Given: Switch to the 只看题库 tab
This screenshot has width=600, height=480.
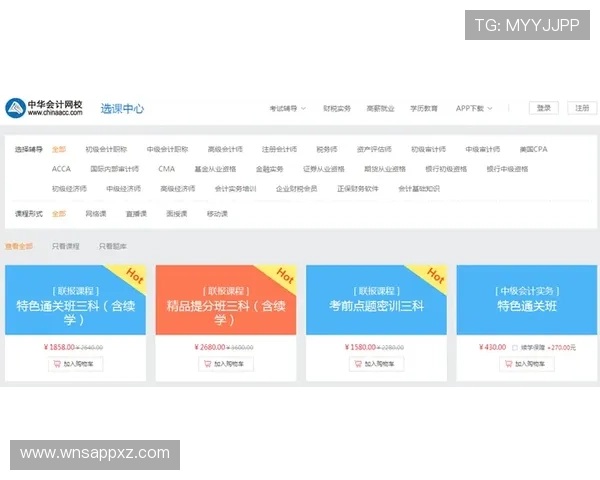Looking at the screenshot, I should coord(113,246).
